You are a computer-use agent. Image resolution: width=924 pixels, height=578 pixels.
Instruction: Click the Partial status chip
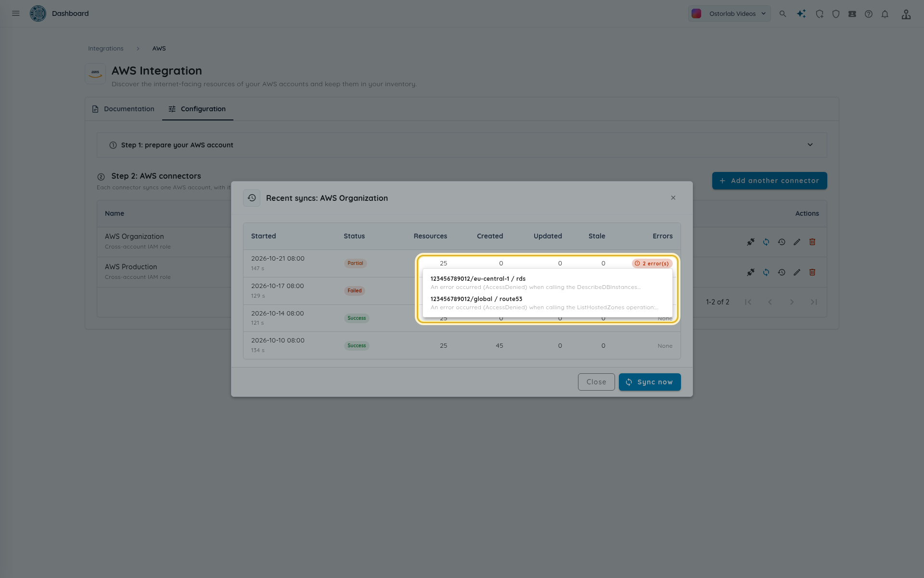click(355, 263)
